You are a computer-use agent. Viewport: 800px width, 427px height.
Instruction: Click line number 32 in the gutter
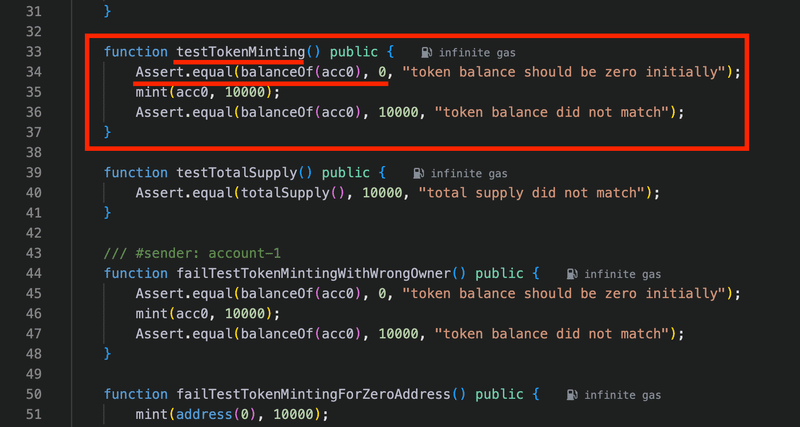[33, 32]
